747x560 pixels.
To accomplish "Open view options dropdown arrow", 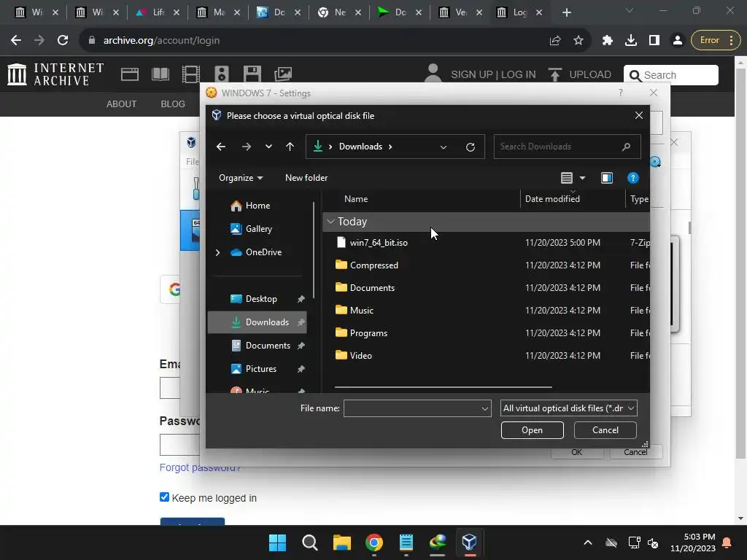I will 582,178.
